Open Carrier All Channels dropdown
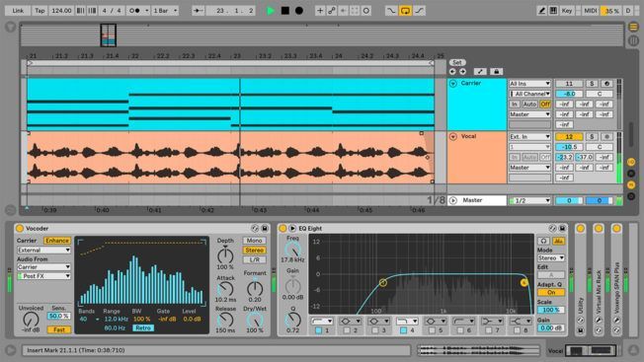 pos(529,94)
